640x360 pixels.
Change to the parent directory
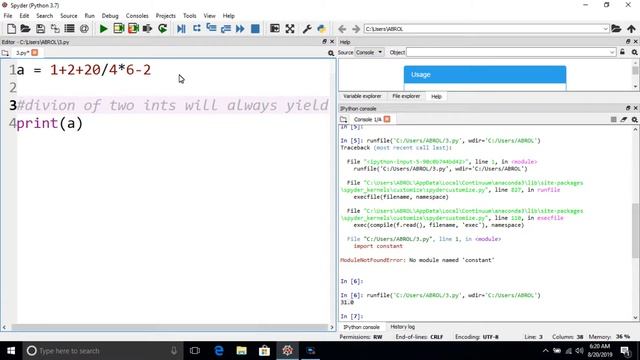click(x=631, y=29)
